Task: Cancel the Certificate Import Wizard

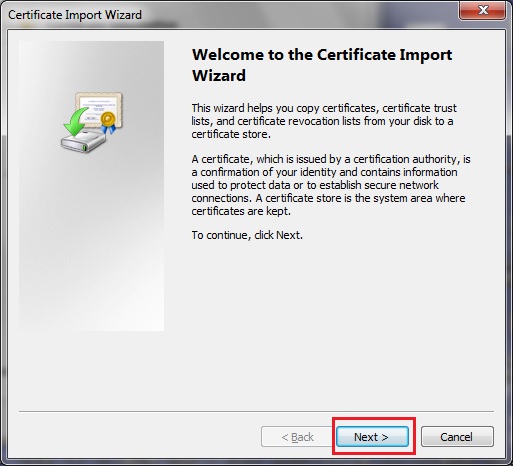Action: [457, 436]
